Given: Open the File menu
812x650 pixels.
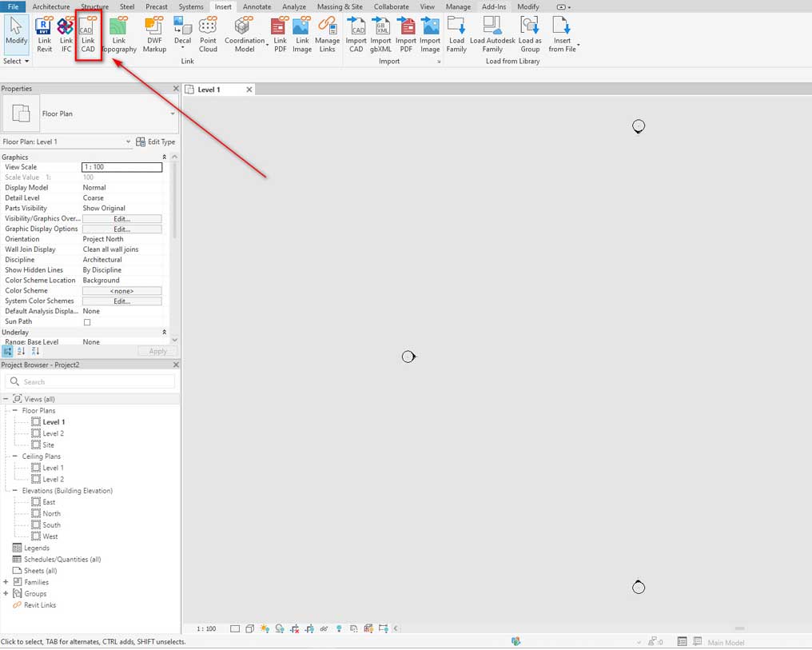Looking at the screenshot, I should pyautogui.click(x=13, y=6).
